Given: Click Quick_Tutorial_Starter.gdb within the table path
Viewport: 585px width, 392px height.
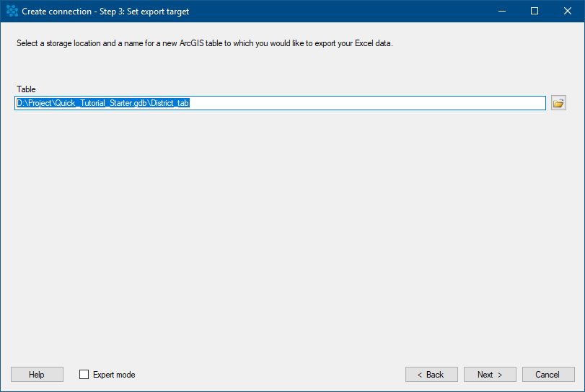Looking at the screenshot, I should [x=101, y=103].
